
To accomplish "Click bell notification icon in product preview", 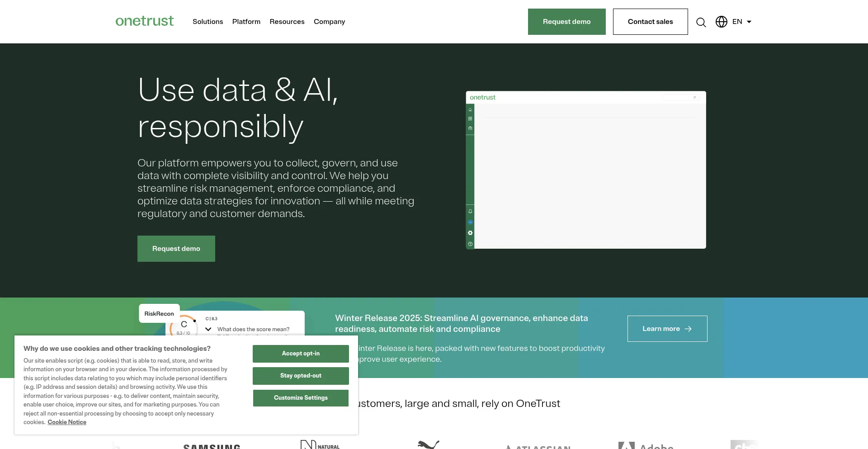I will pyautogui.click(x=470, y=211).
